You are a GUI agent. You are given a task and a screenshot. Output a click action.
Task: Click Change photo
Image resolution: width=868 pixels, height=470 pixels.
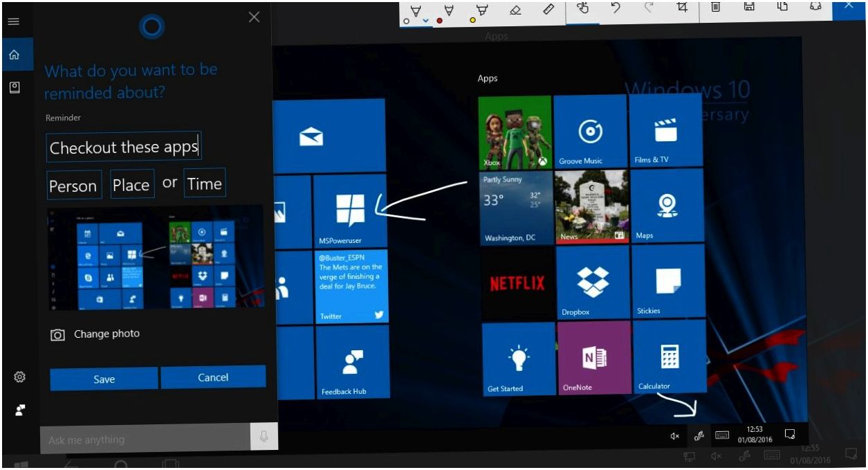coord(95,334)
